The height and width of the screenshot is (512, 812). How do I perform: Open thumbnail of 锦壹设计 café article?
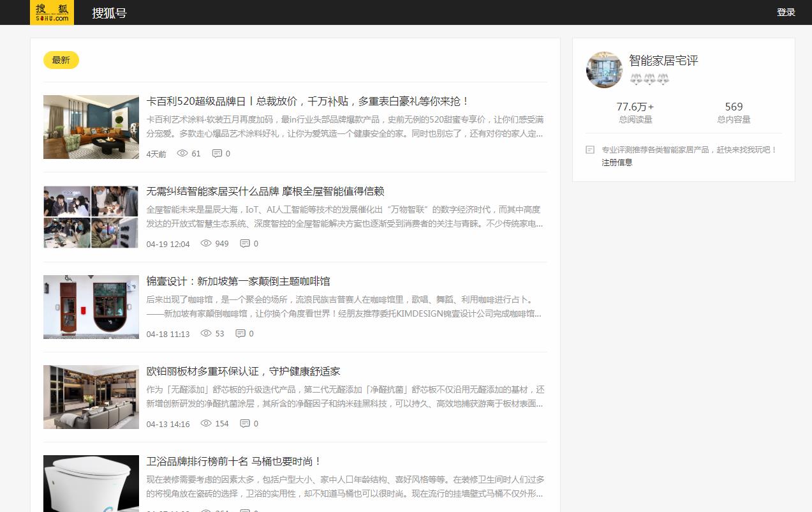pos(91,307)
